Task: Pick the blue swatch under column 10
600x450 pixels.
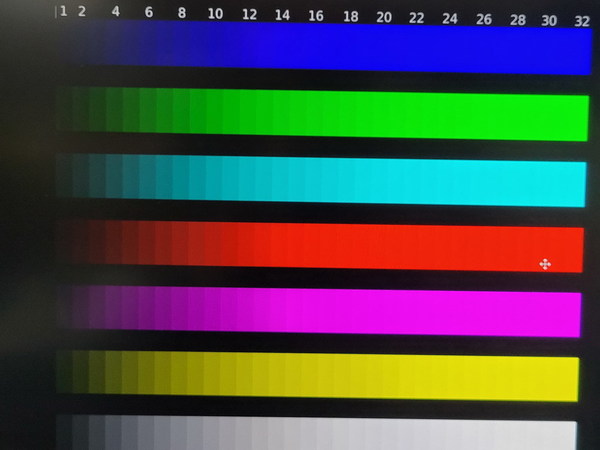Action: [x=214, y=46]
